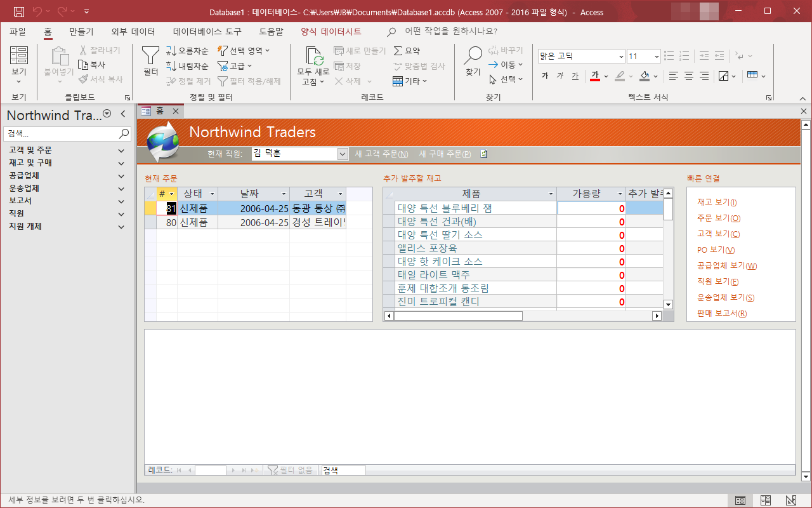Click the large 필터 funnel icon
The image size is (812, 508).
(x=150, y=55)
